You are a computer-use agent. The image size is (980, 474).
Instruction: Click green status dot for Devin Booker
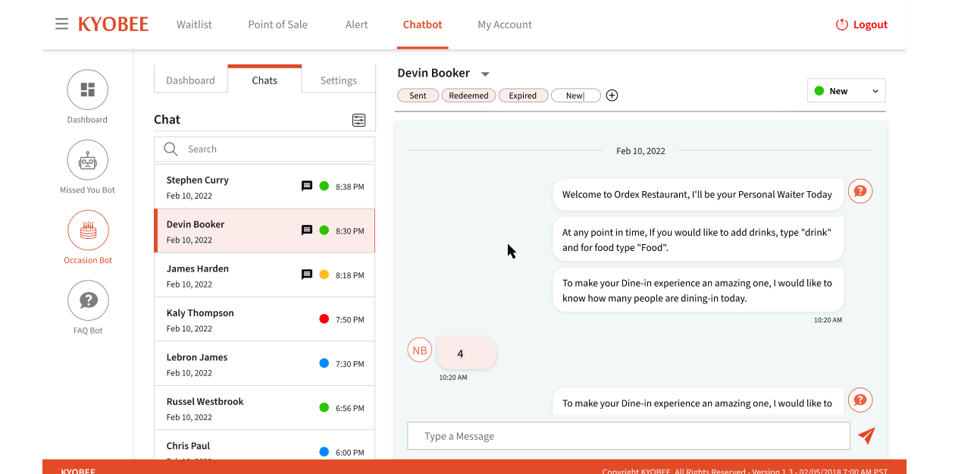point(324,231)
